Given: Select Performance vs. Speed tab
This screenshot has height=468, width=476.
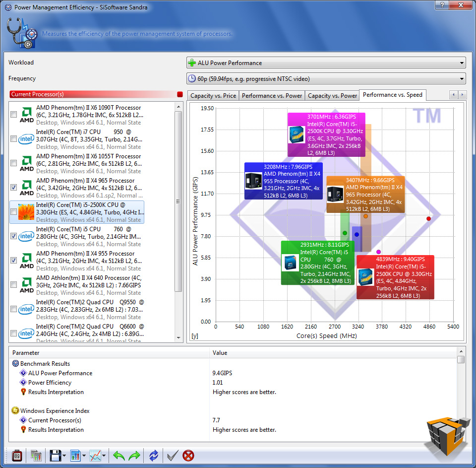Looking at the screenshot, I should [393, 95].
